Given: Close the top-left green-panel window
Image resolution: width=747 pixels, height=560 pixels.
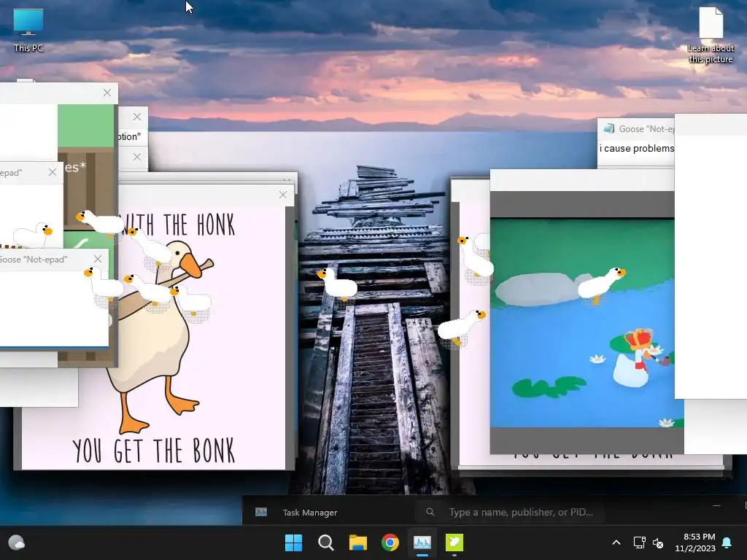Looking at the screenshot, I should 107,93.
